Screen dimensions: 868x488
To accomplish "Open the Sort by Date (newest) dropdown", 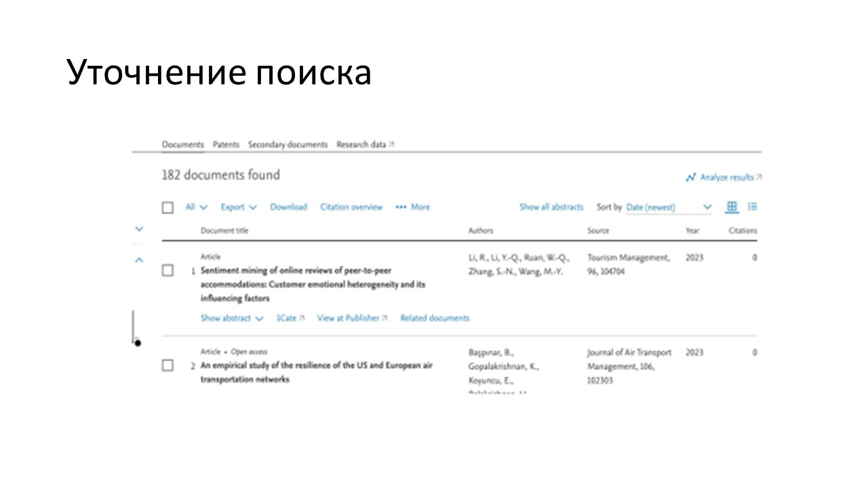I will click(668, 207).
